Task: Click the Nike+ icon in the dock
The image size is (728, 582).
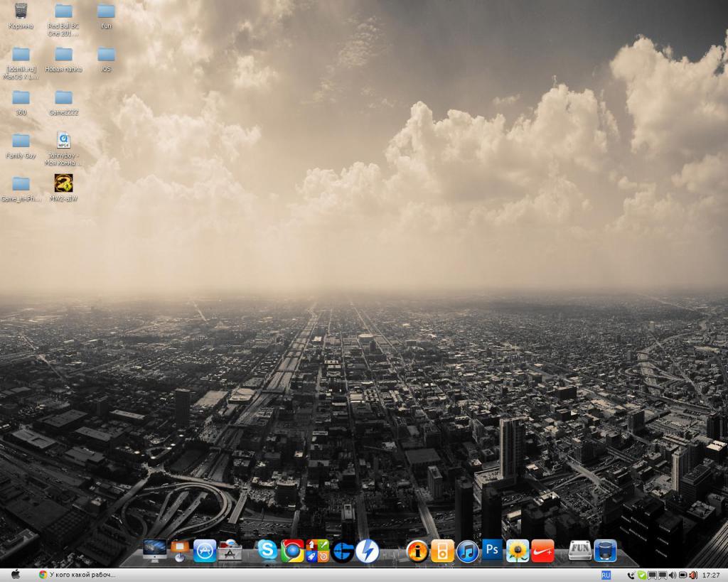Action: 542,551
